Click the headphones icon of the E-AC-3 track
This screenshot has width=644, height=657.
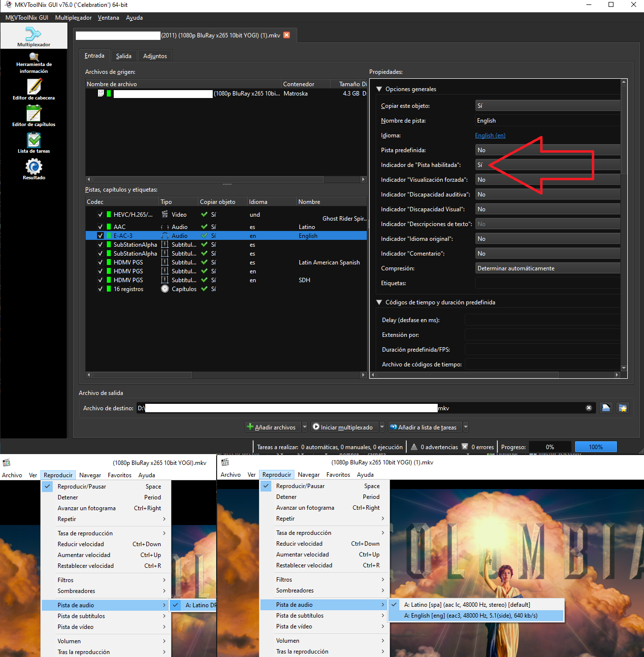(x=165, y=236)
